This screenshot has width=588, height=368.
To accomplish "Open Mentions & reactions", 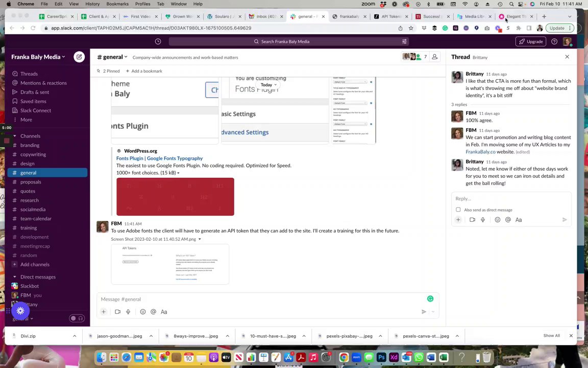I will tap(43, 83).
